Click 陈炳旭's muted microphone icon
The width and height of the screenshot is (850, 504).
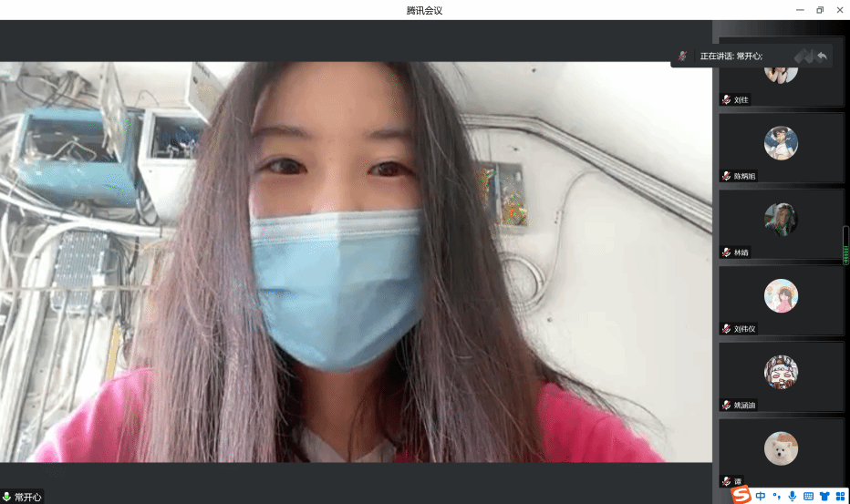(727, 176)
